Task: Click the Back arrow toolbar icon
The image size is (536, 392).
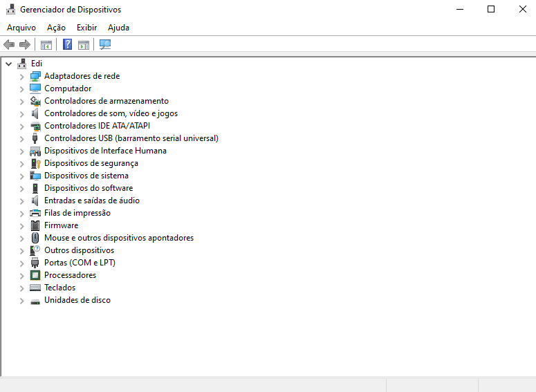Action: [9, 44]
